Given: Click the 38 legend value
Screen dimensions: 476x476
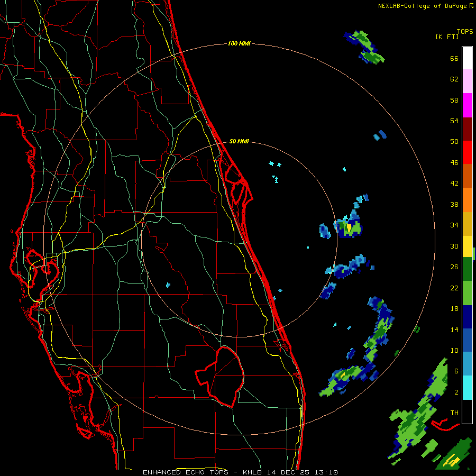Looking at the screenshot, I should 454,204.
